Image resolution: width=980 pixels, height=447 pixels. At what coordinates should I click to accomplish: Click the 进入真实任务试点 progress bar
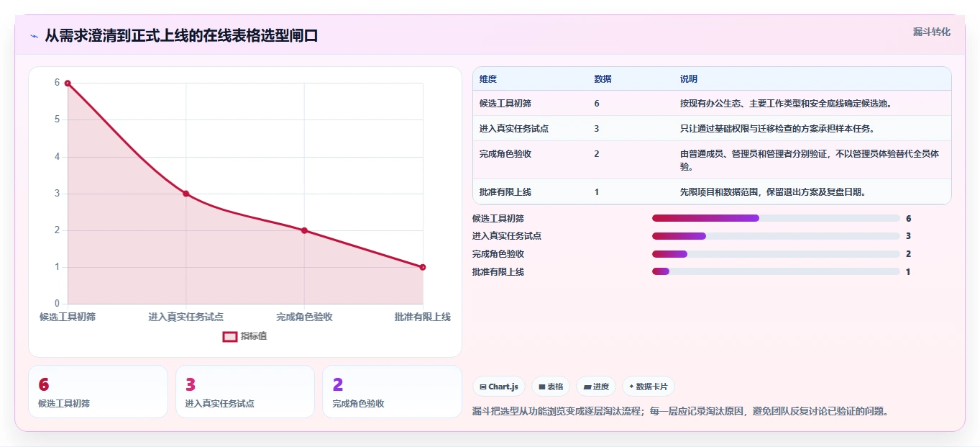776,236
